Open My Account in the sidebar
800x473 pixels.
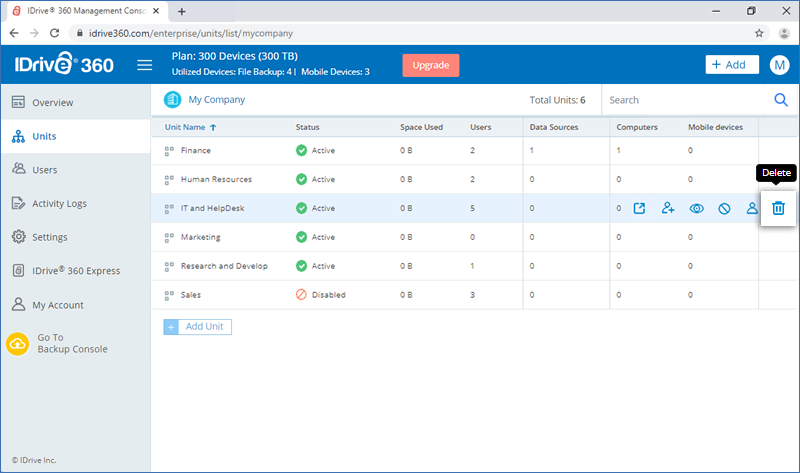(76, 305)
